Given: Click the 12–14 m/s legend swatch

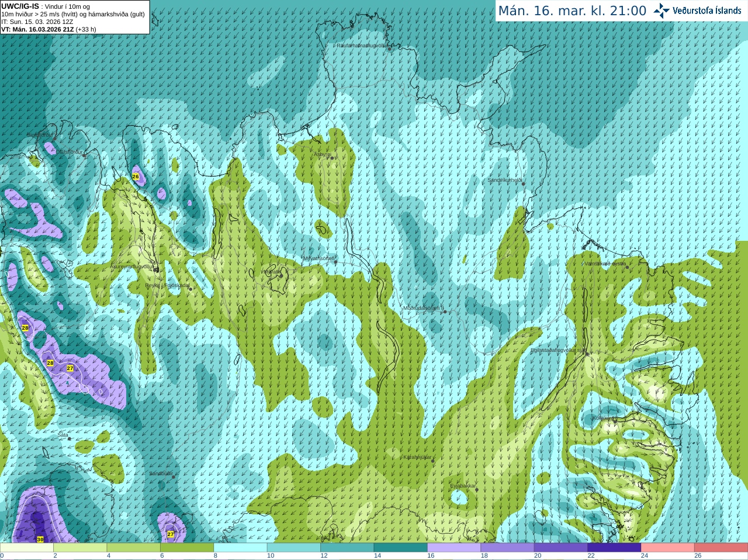Looking at the screenshot, I should tap(347, 548).
